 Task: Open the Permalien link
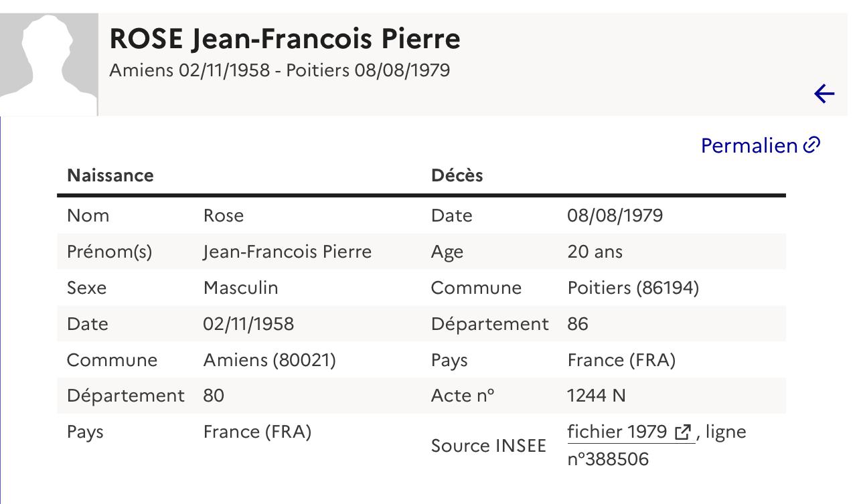(x=761, y=145)
